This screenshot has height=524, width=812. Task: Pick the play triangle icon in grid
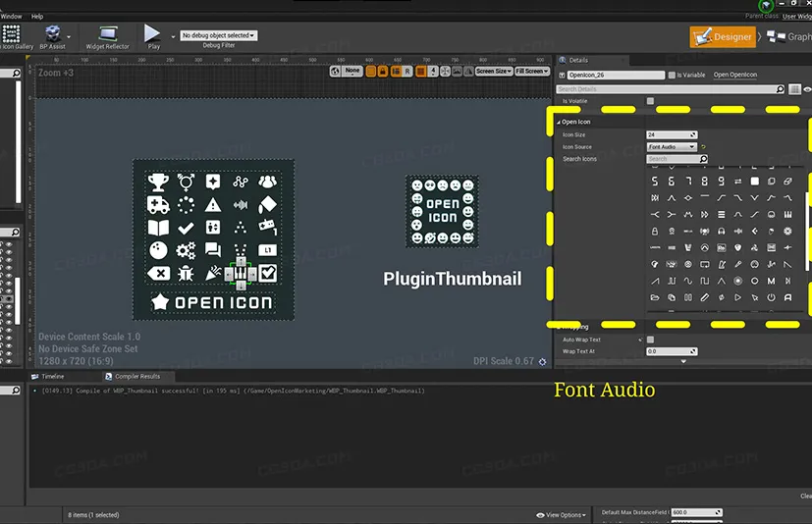pyautogui.click(x=738, y=297)
